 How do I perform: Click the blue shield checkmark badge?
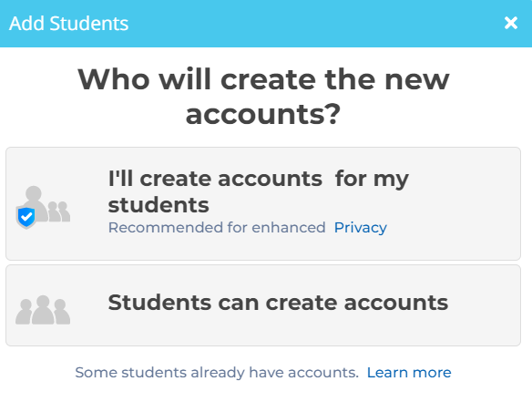[26, 217]
